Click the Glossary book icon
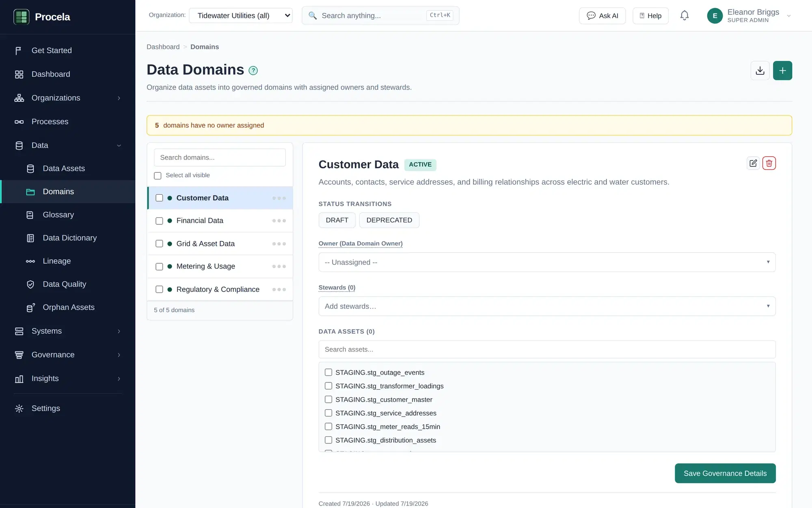 [30, 215]
